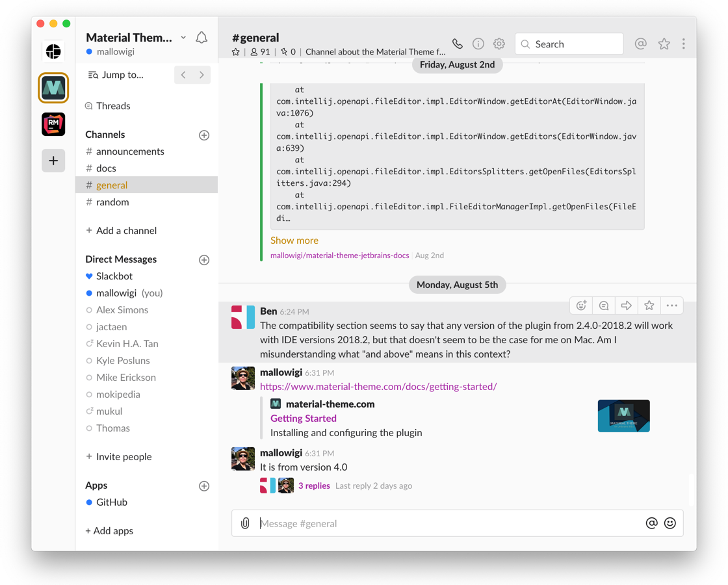
Task: Select the Material Theme workspace icon
Action: [x=53, y=88]
